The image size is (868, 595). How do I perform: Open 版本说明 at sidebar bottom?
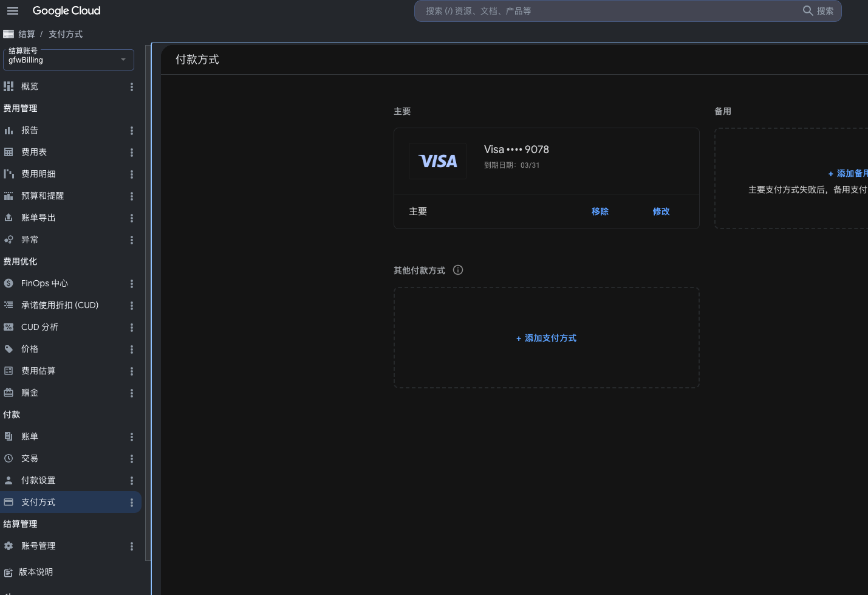[36, 572]
